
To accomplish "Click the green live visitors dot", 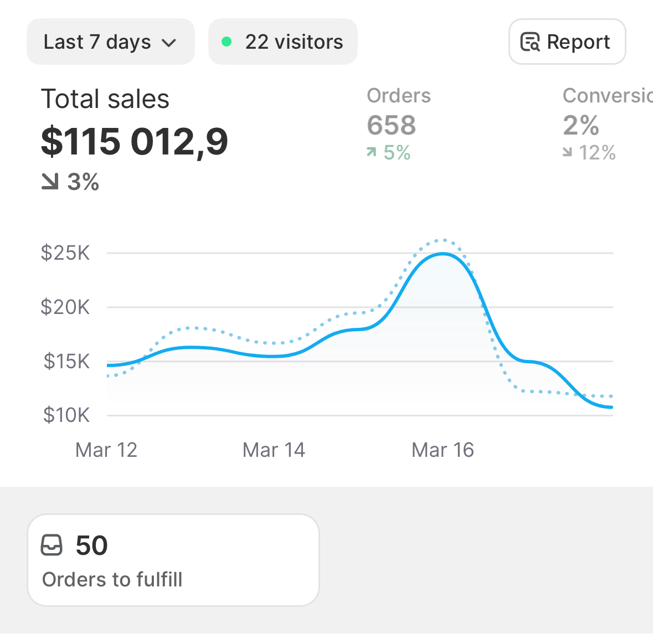I will [x=227, y=42].
